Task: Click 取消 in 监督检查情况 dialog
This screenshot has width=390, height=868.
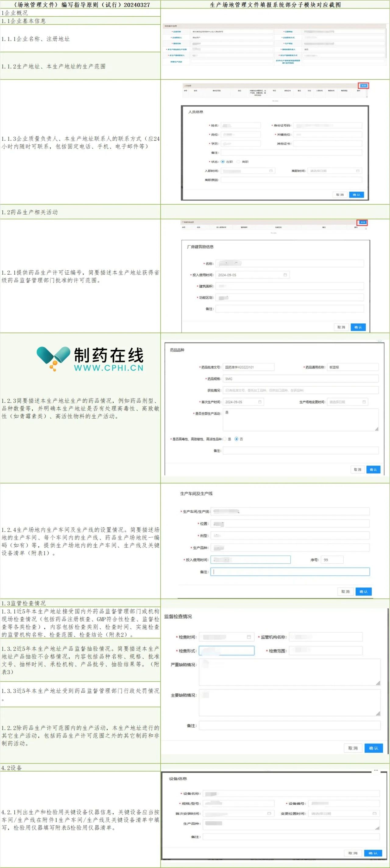Action: coord(353,748)
